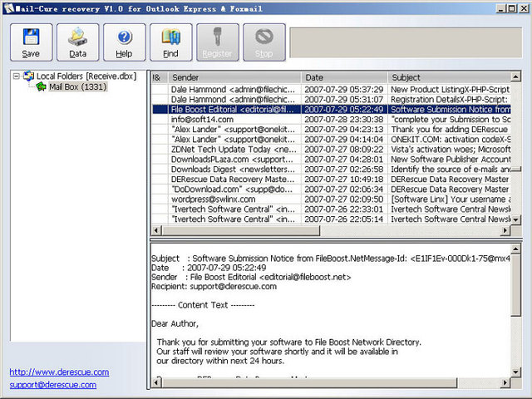Click the message preview scroll up arrow
The width and height of the screenshot is (532, 399).
click(515, 249)
